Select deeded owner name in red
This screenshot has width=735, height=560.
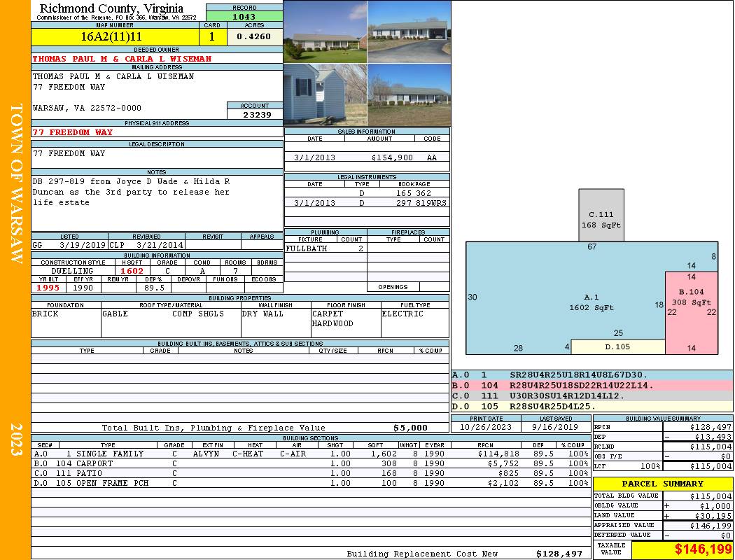coord(122,59)
